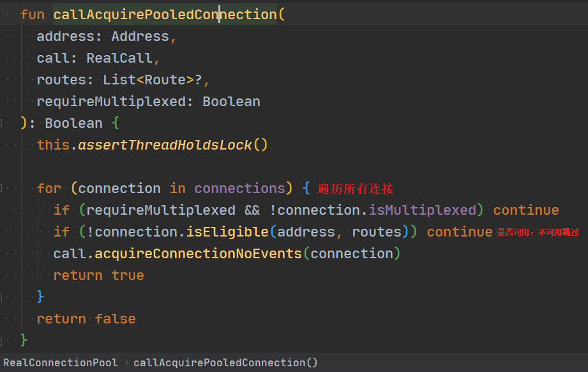Click the isMultiplexed property
588x372 pixels.
422,210
